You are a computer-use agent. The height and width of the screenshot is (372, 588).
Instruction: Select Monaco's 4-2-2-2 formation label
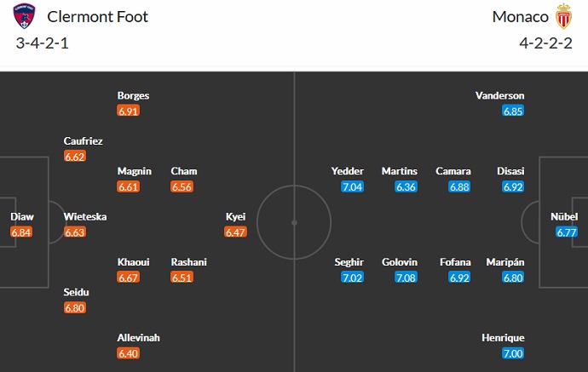[545, 43]
